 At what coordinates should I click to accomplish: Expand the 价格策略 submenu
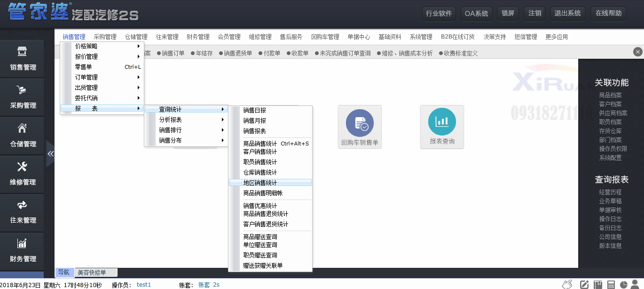(102, 46)
